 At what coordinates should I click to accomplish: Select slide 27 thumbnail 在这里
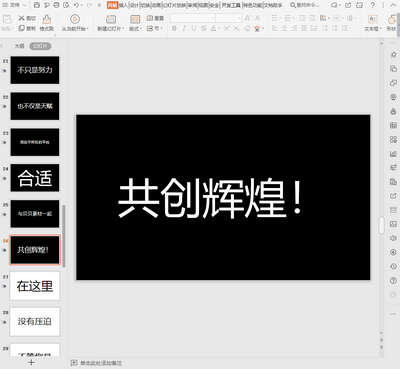pos(35,286)
